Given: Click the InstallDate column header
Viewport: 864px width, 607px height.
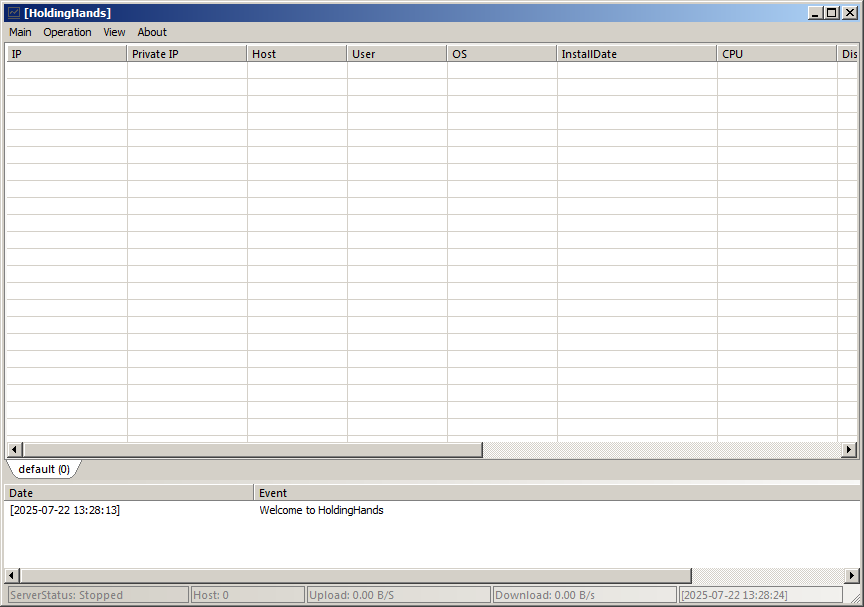Looking at the screenshot, I should [636, 54].
